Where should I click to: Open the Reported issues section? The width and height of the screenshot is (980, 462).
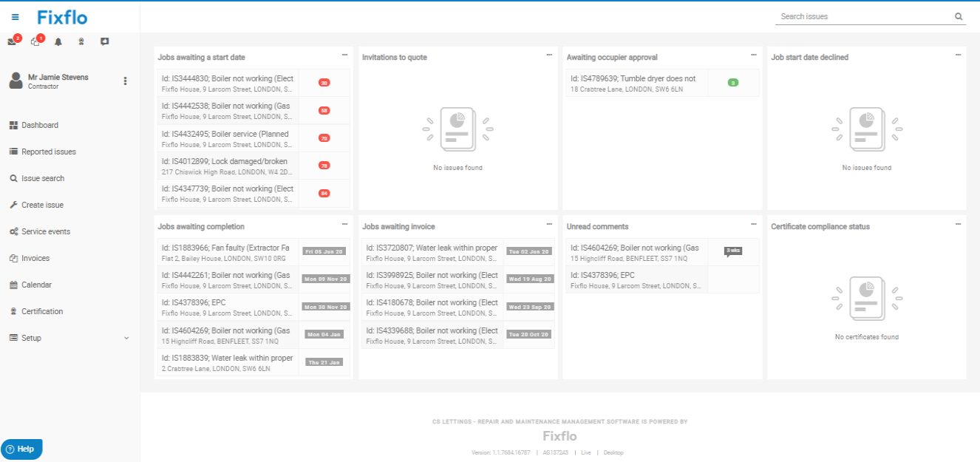(48, 152)
